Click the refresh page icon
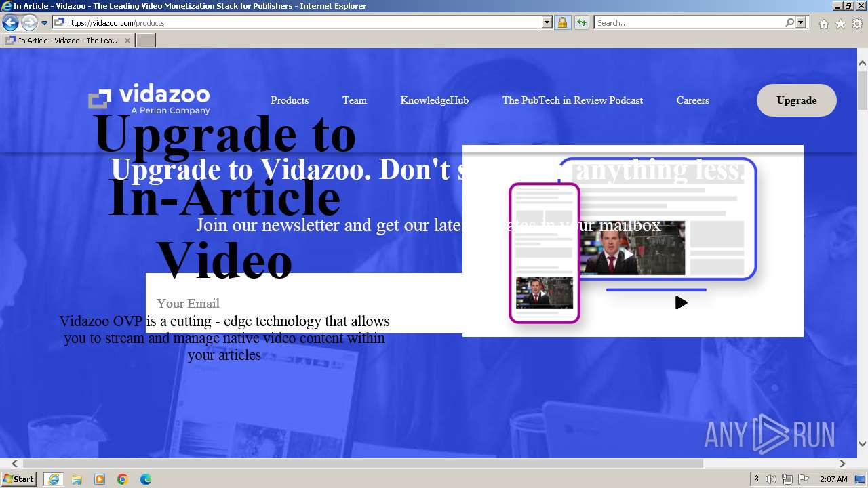The image size is (868, 488). [581, 23]
